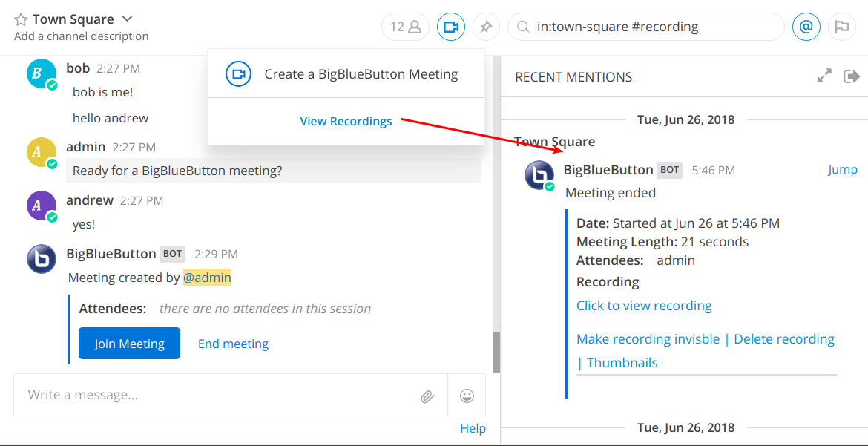The height and width of the screenshot is (446, 868).
Task: Click the 5:46 PM timestamp
Action: coord(714,170)
